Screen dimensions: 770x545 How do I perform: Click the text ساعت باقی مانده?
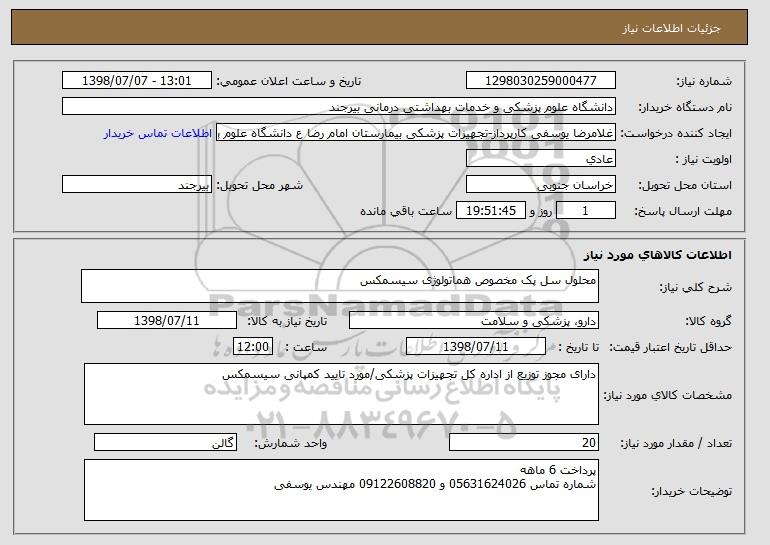406,212
